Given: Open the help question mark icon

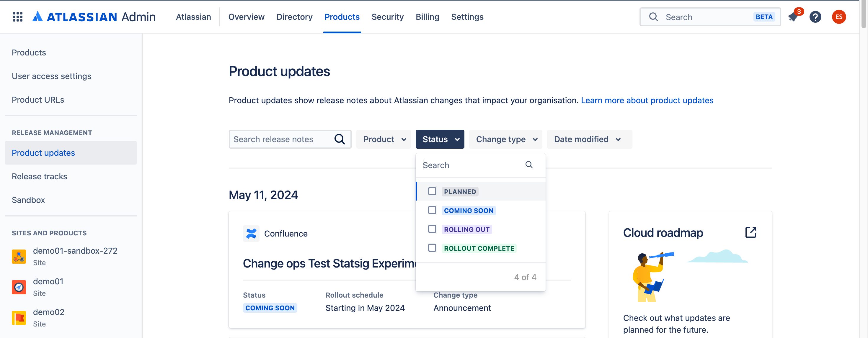Looking at the screenshot, I should [x=815, y=17].
